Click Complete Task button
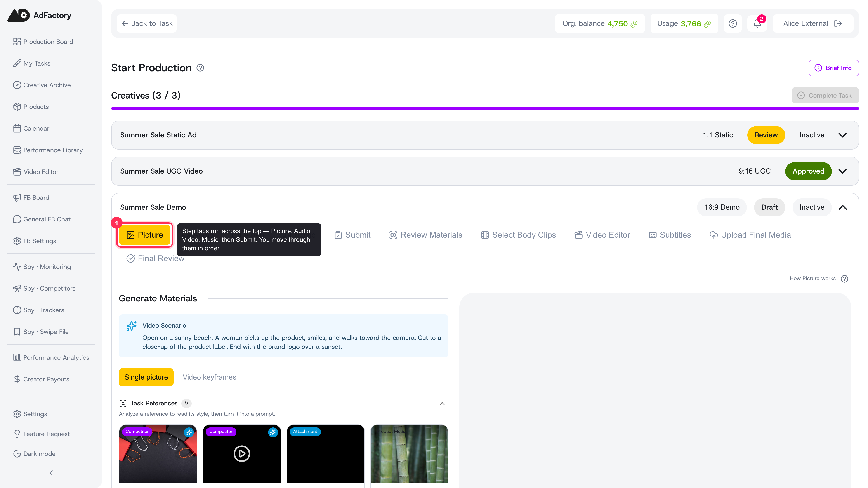 [x=825, y=96]
